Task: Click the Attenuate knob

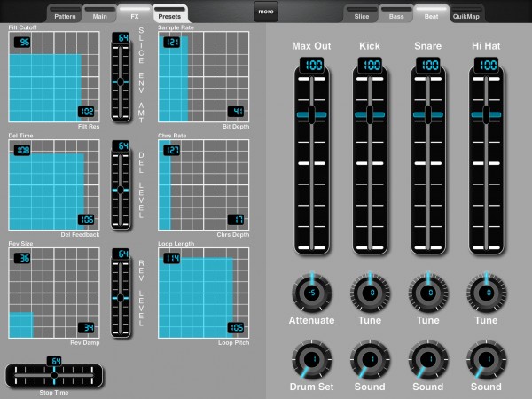Action: tap(311, 293)
